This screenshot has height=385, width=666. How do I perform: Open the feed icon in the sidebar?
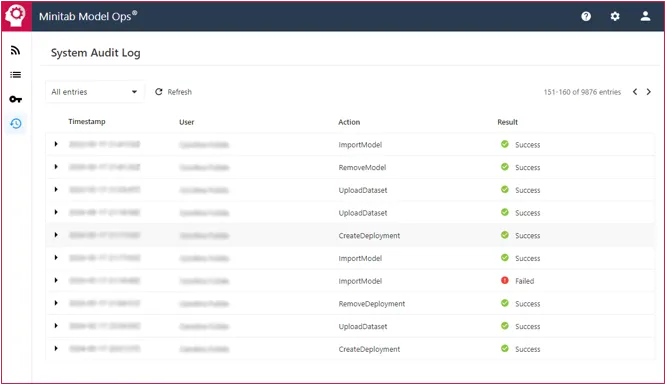(x=15, y=51)
